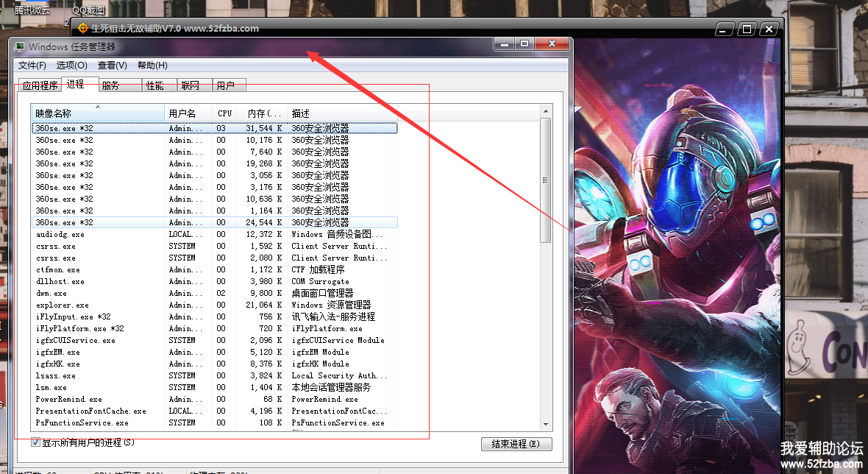868x474 pixels.
Task: Select the PsFunctionService.exe process
Action: click(x=215, y=422)
